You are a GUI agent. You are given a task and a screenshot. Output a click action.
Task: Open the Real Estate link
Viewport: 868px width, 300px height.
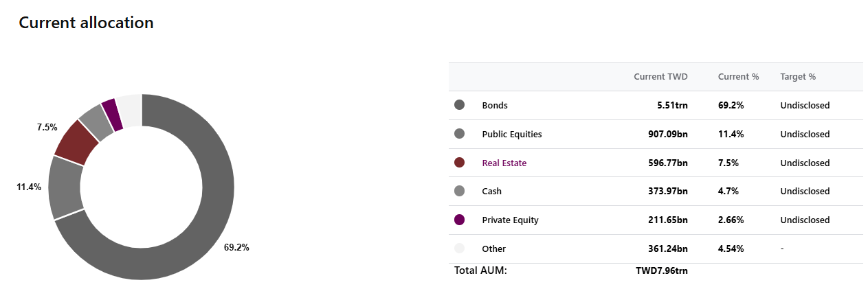[504, 163]
